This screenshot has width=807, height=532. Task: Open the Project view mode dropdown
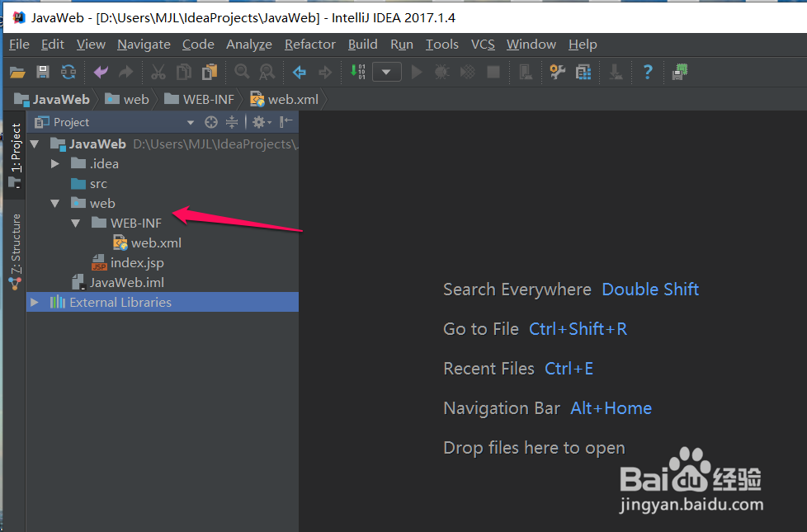pyautogui.click(x=191, y=122)
